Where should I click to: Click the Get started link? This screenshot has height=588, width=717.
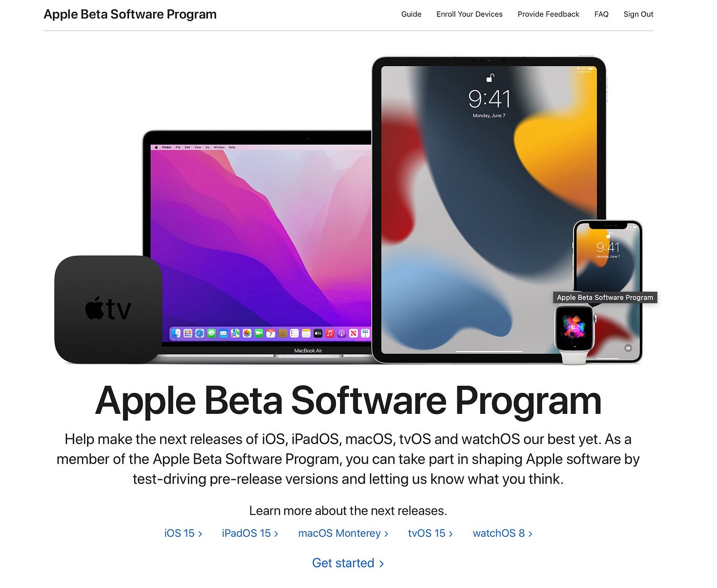[x=348, y=563]
